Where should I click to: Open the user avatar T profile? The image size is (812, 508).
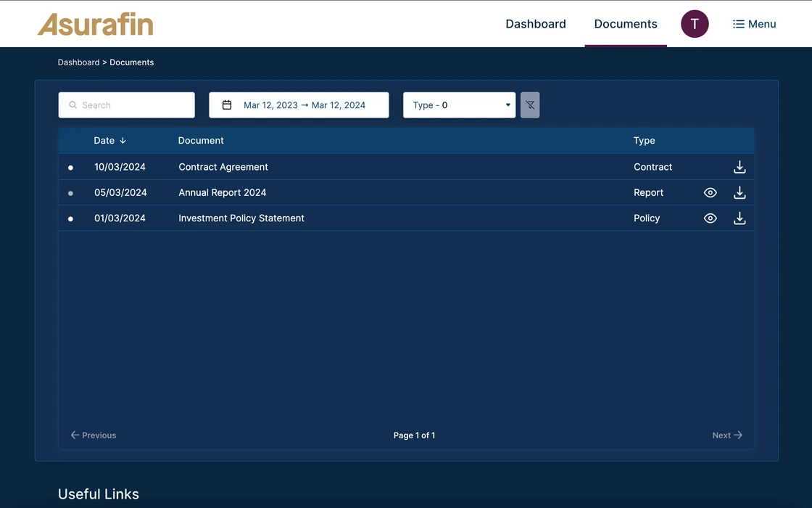coord(695,24)
